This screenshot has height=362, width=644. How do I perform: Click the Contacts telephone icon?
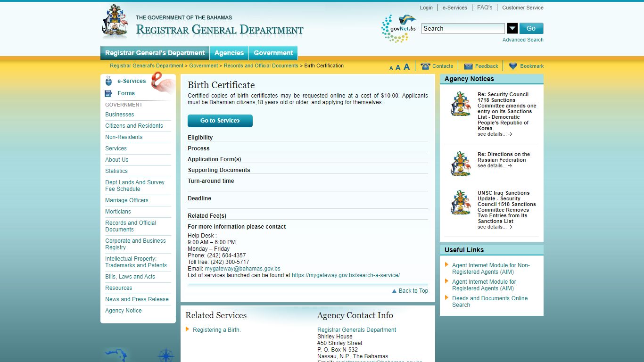click(425, 66)
